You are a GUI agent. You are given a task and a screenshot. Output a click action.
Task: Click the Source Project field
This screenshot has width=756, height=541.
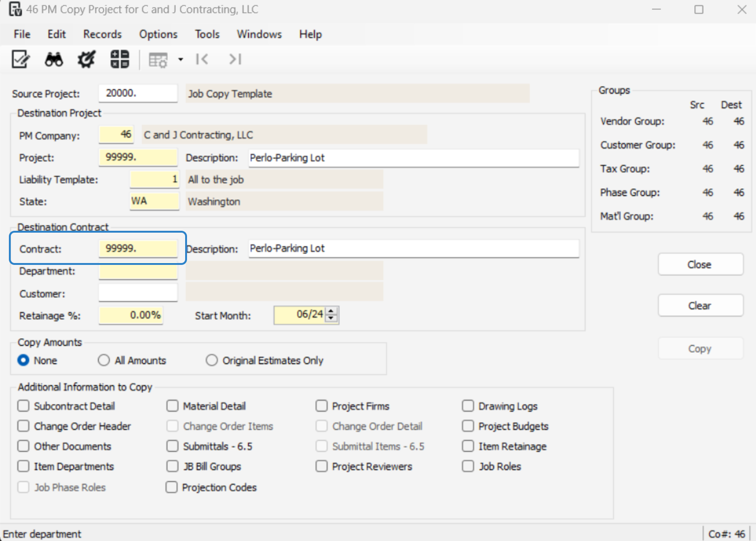tap(138, 93)
